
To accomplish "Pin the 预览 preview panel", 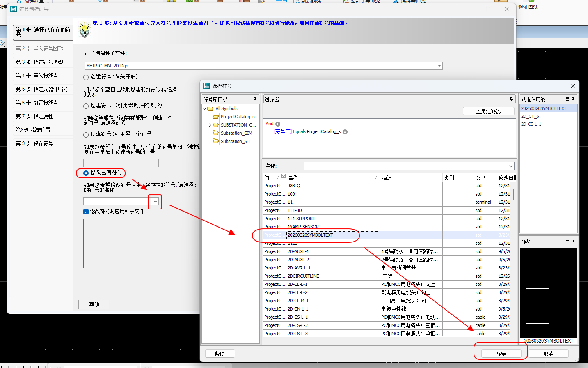I will click(x=573, y=241).
